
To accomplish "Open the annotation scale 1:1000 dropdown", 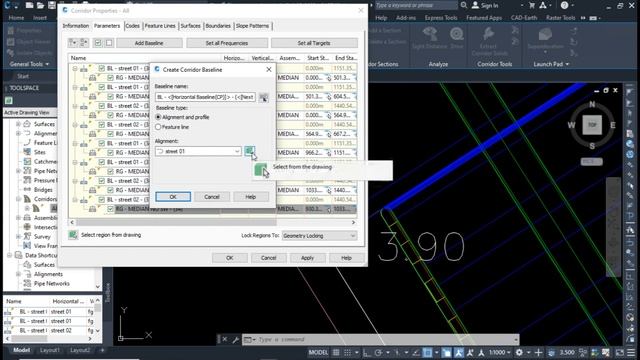I will tap(500, 352).
